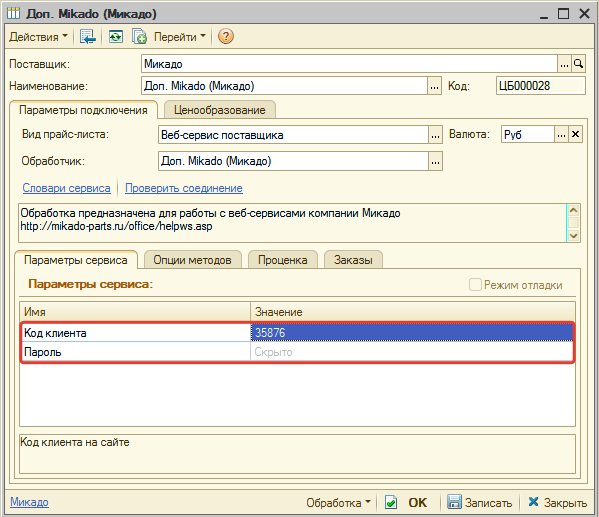Select the Проценка tab
Image resolution: width=599 pixels, height=517 pixels.
pos(283,260)
